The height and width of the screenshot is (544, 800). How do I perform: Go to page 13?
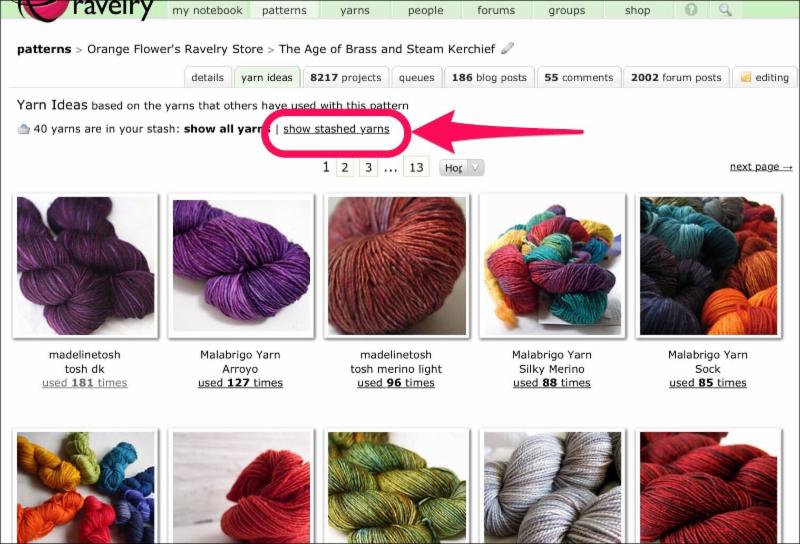click(416, 167)
